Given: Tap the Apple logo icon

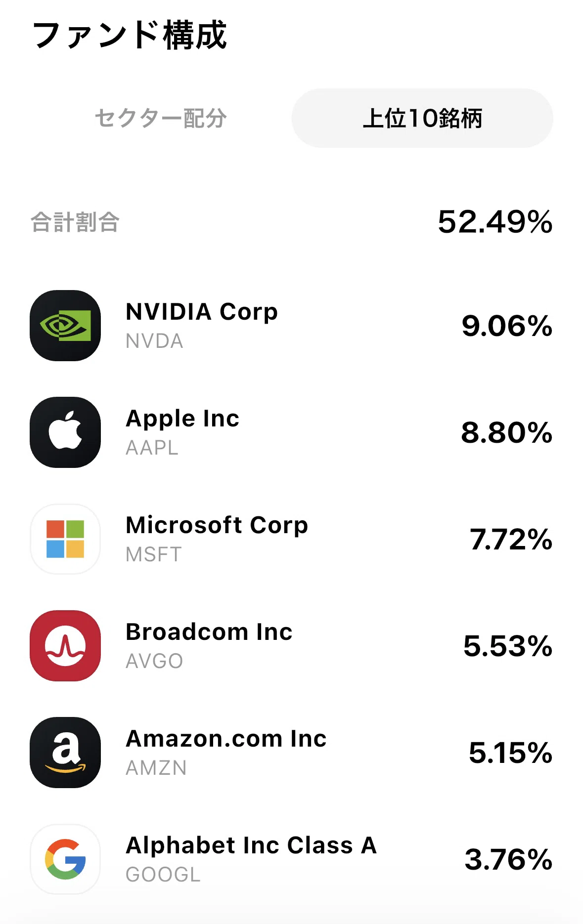Looking at the screenshot, I should coord(65,432).
